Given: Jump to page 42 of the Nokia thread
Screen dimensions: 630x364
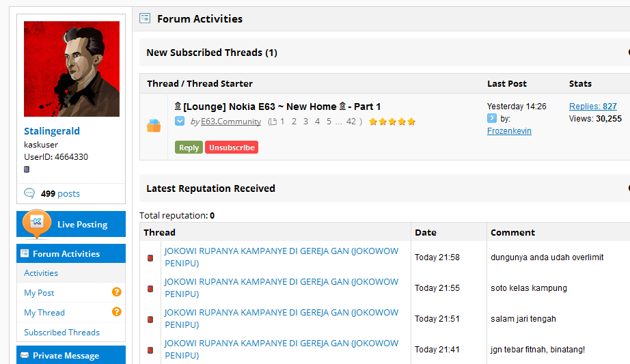Looking at the screenshot, I should click(351, 122).
